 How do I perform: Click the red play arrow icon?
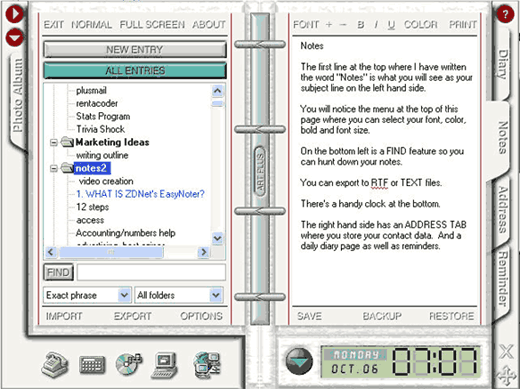(15, 13)
